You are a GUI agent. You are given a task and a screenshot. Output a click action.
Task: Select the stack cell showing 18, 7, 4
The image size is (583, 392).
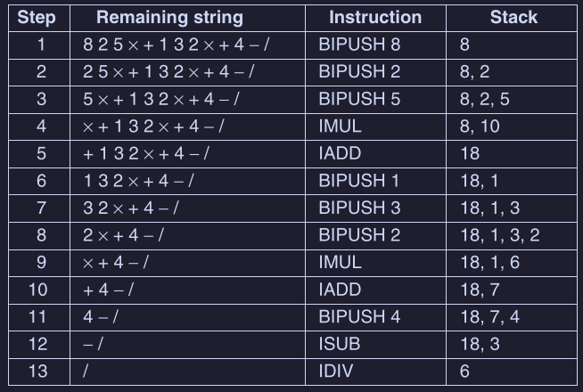(x=489, y=316)
